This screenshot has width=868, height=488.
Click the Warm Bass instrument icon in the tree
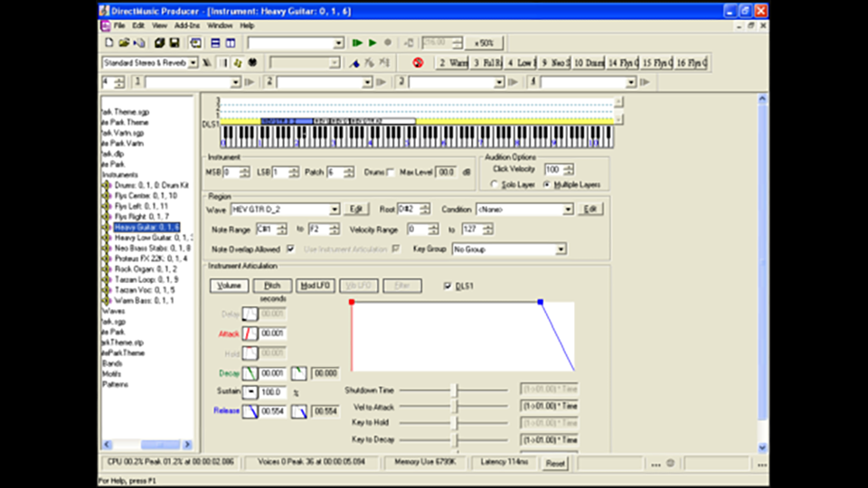click(107, 300)
